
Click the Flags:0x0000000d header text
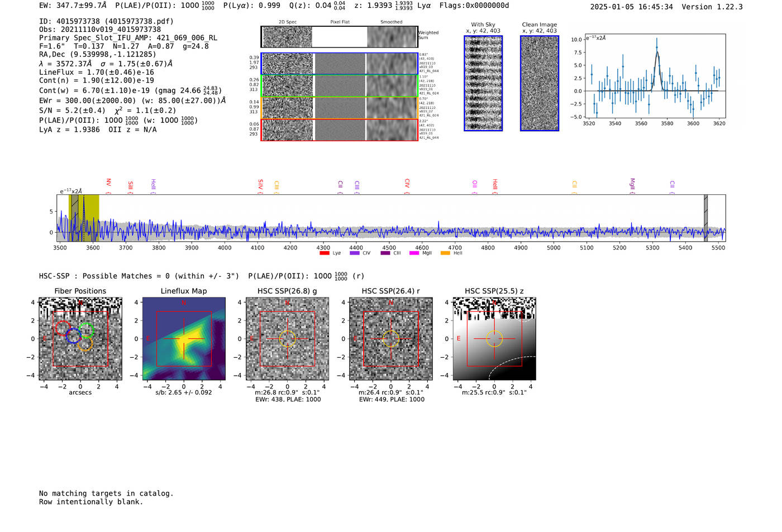coord(474,6)
